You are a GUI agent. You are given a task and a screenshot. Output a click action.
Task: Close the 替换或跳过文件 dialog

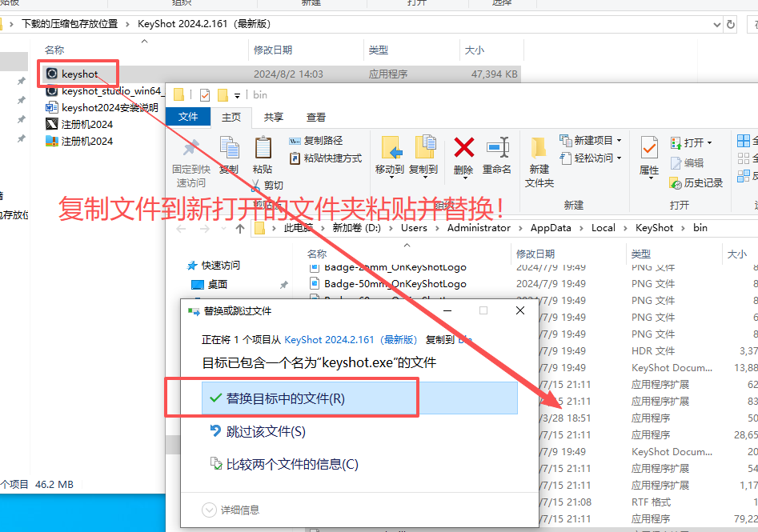tap(520, 310)
